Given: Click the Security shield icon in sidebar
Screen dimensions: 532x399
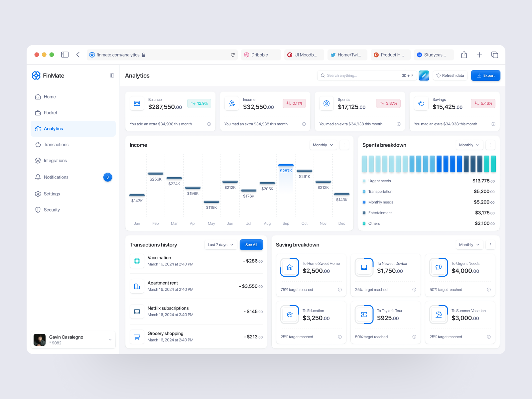Looking at the screenshot, I should coord(38,209).
